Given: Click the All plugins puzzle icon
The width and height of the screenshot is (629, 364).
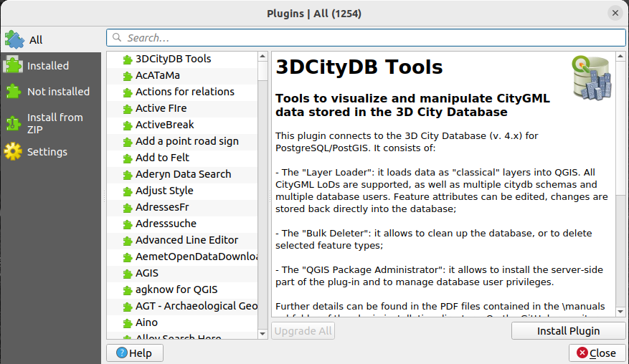Looking at the screenshot, I should (x=14, y=39).
